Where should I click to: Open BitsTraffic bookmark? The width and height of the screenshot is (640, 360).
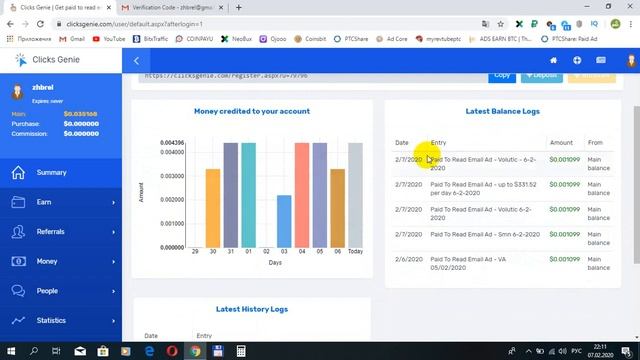150,39
